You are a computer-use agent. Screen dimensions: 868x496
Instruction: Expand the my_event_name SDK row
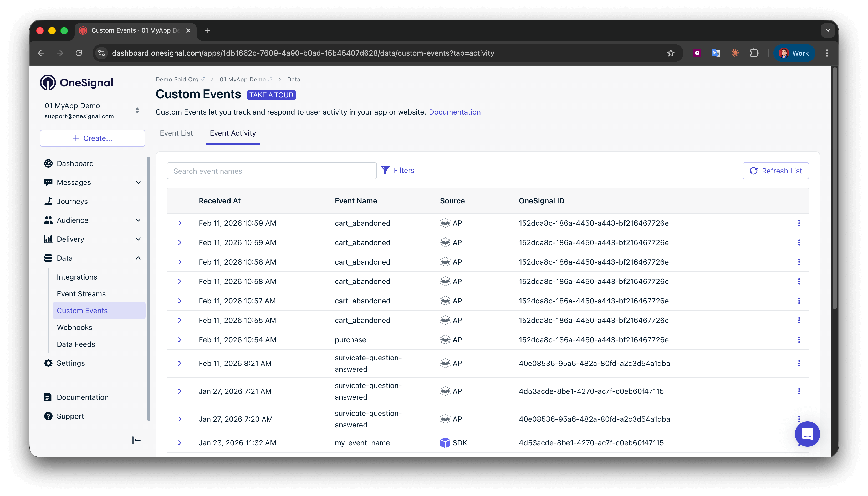coord(180,443)
